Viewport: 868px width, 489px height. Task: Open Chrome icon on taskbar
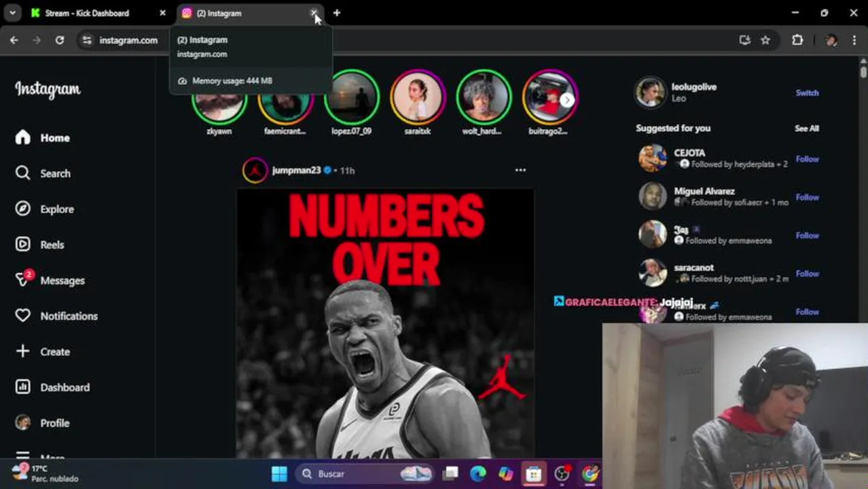coord(590,473)
